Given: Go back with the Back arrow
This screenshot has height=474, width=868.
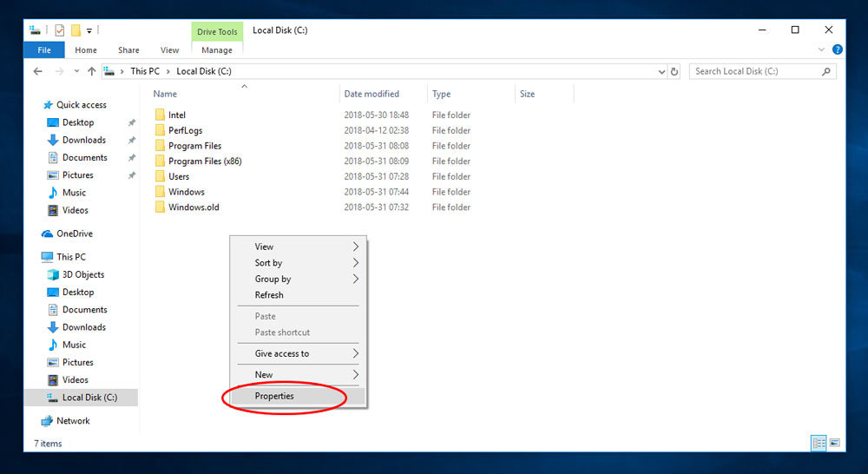Looking at the screenshot, I should point(37,71).
